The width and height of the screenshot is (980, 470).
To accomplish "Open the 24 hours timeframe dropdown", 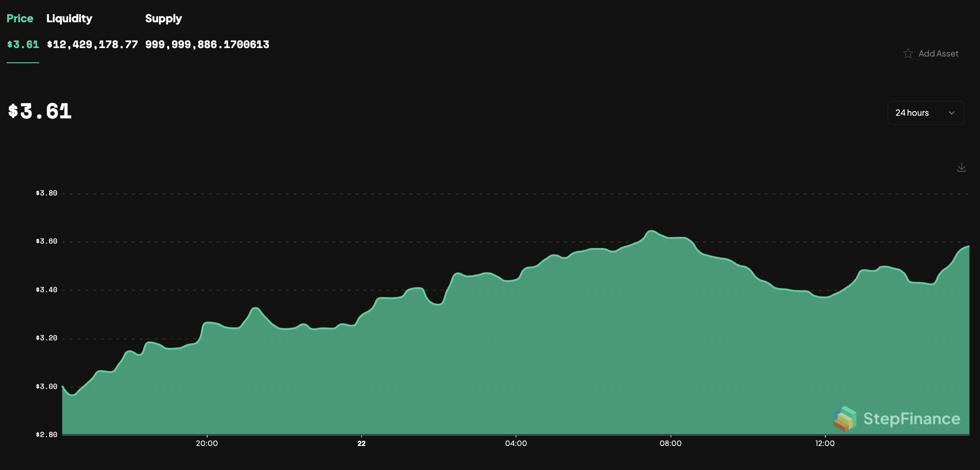I will click(x=925, y=113).
